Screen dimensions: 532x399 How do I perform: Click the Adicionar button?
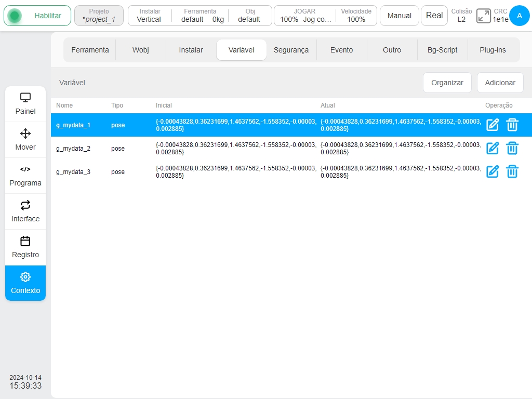500,83
